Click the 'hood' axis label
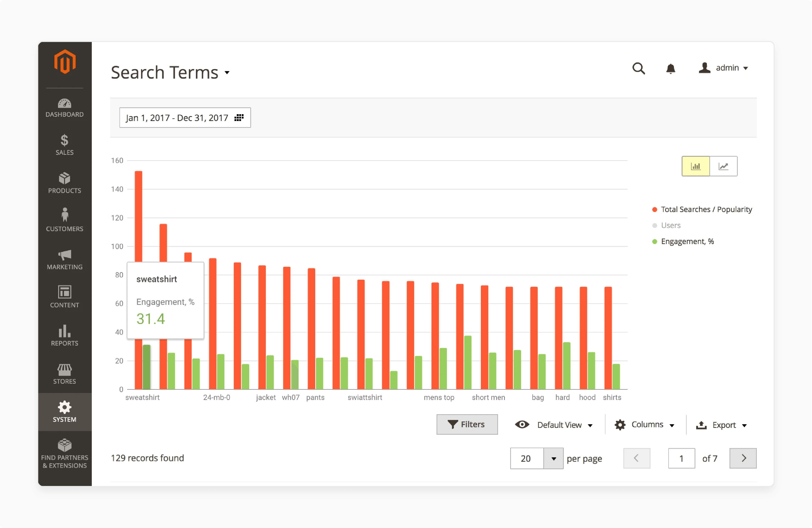812x528 pixels. coord(587,397)
